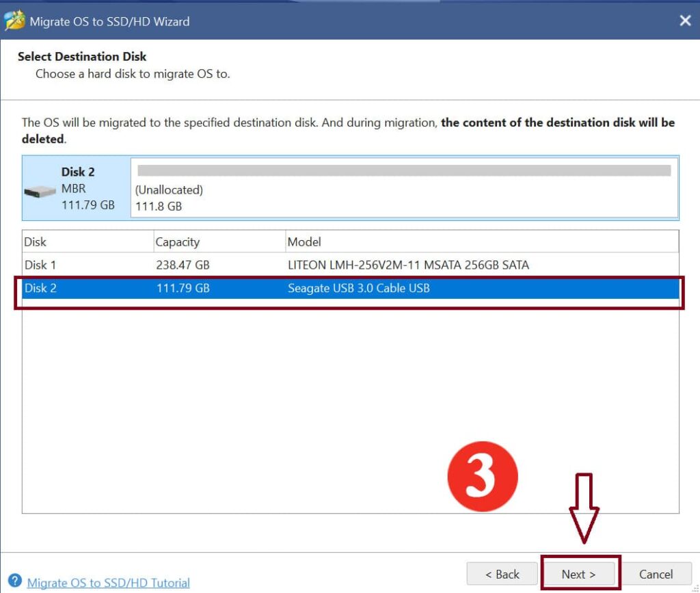Click the Seagate USB 3.0 Cable model cell
The width and height of the screenshot is (700, 593).
click(358, 288)
